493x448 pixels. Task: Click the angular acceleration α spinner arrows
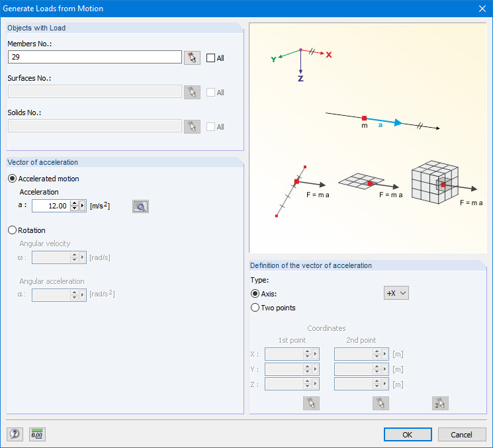coord(74,295)
